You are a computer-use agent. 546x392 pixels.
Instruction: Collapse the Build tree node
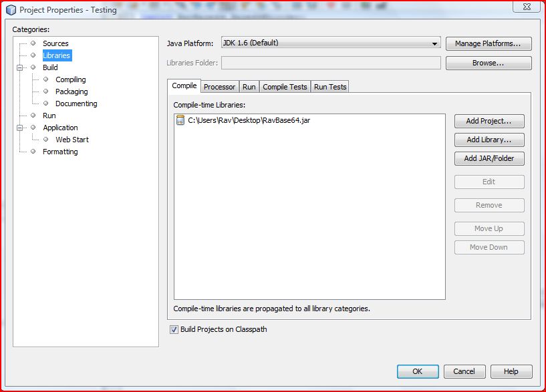tap(20, 67)
